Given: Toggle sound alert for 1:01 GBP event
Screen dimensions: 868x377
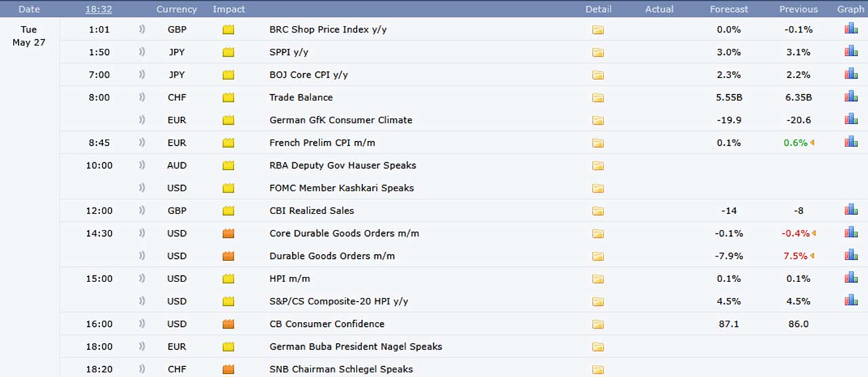Looking at the screenshot, I should click(x=142, y=30).
